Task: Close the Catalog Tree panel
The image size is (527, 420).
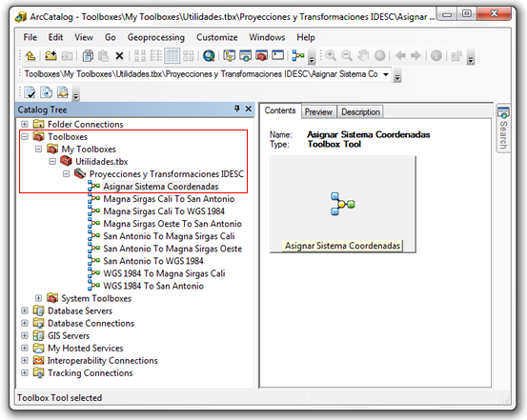Action: (249, 109)
